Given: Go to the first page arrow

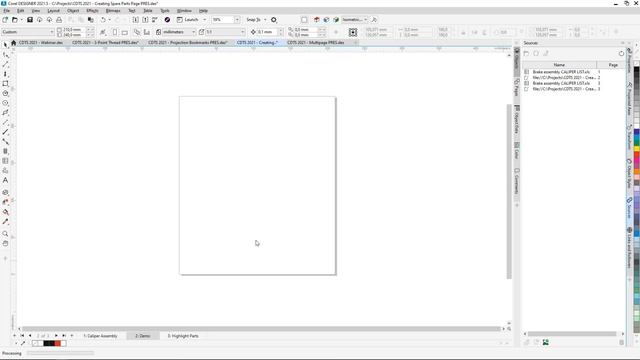Looking at the screenshot, I should point(22,336).
